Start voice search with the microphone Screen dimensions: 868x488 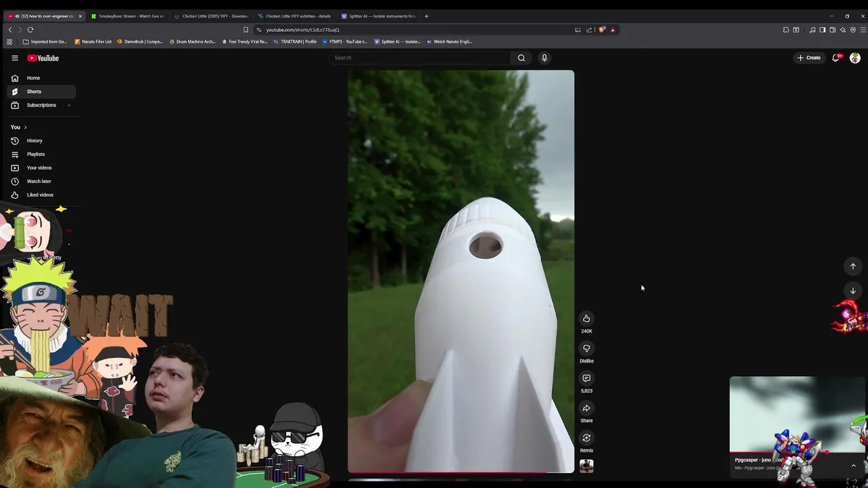[x=544, y=58]
